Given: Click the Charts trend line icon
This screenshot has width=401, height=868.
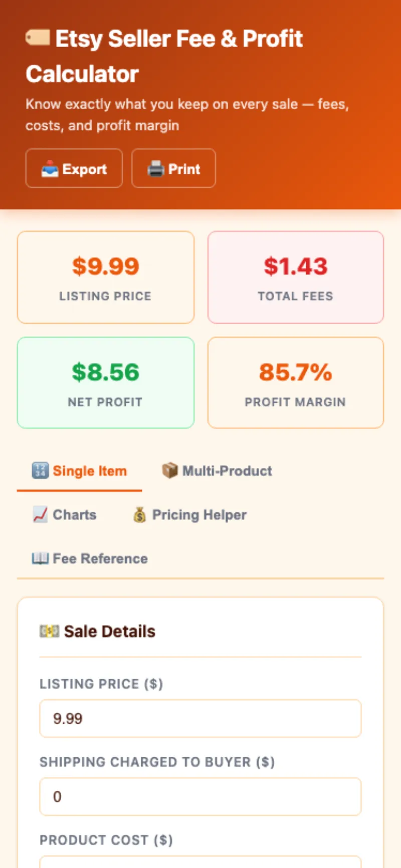Looking at the screenshot, I should [x=40, y=514].
